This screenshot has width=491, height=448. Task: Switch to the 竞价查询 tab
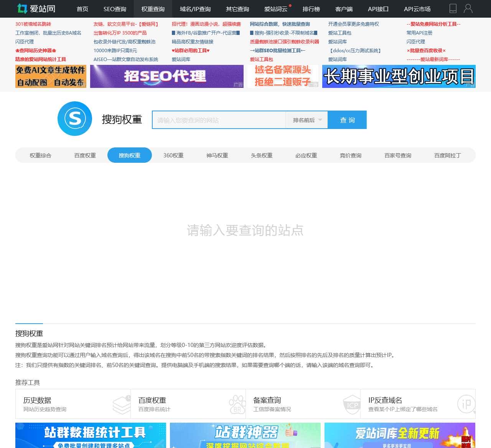351,155
